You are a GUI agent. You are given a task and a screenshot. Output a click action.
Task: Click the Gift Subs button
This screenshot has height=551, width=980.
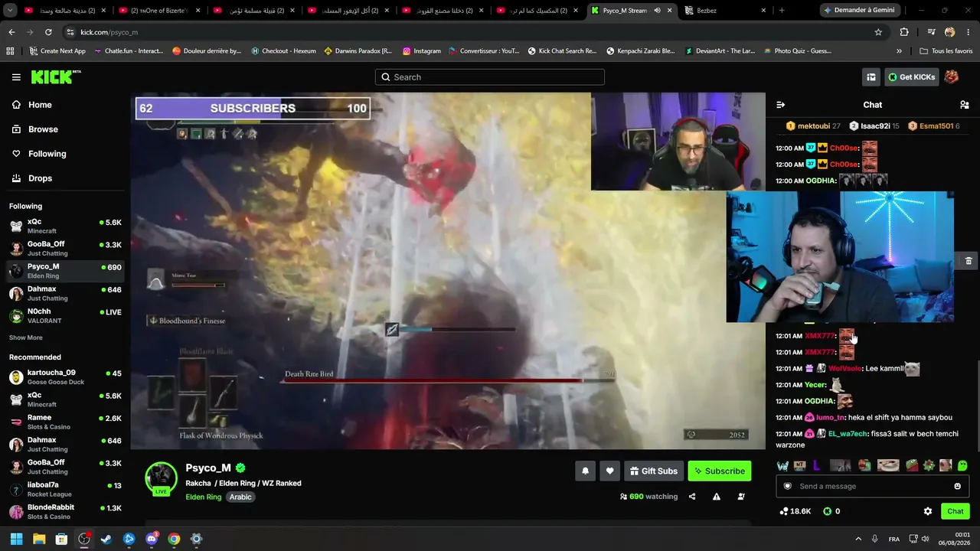654,471
